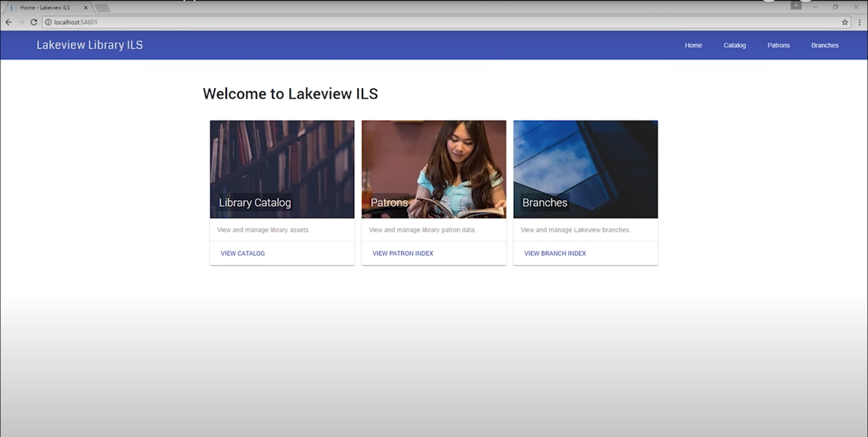This screenshot has height=437, width=868.
Task: Click the Patrons card reading woman image
Action: pyautogui.click(x=434, y=159)
